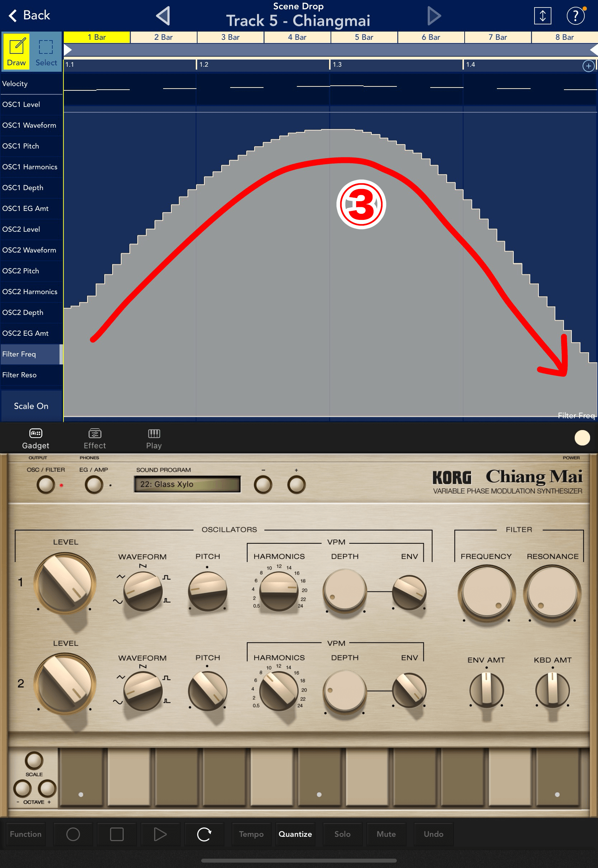Choose the Select tool
598x868 pixels.
point(46,51)
